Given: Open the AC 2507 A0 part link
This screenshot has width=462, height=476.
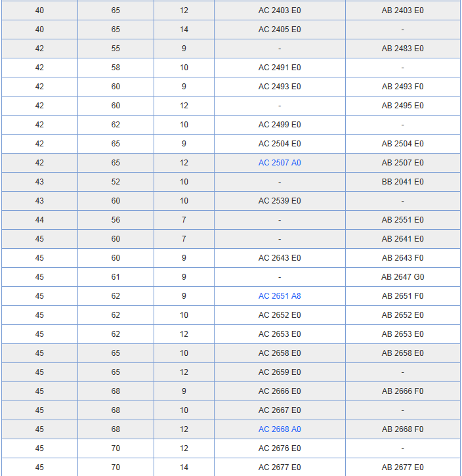Looking at the screenshot, I should 280,163.
